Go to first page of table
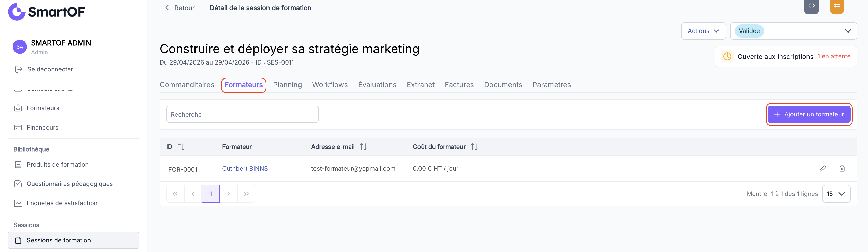The width and height of the screenshot is (868, 252). 175,194
